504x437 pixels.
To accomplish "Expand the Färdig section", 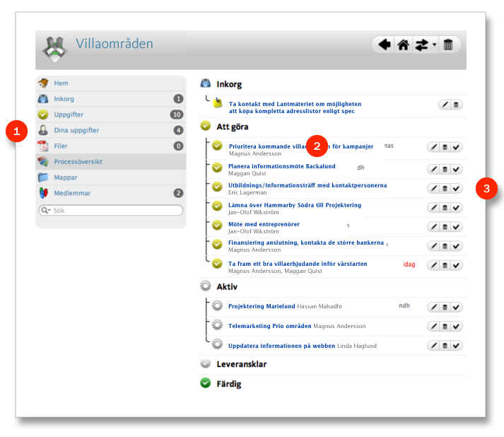I will tap(228, 383).
